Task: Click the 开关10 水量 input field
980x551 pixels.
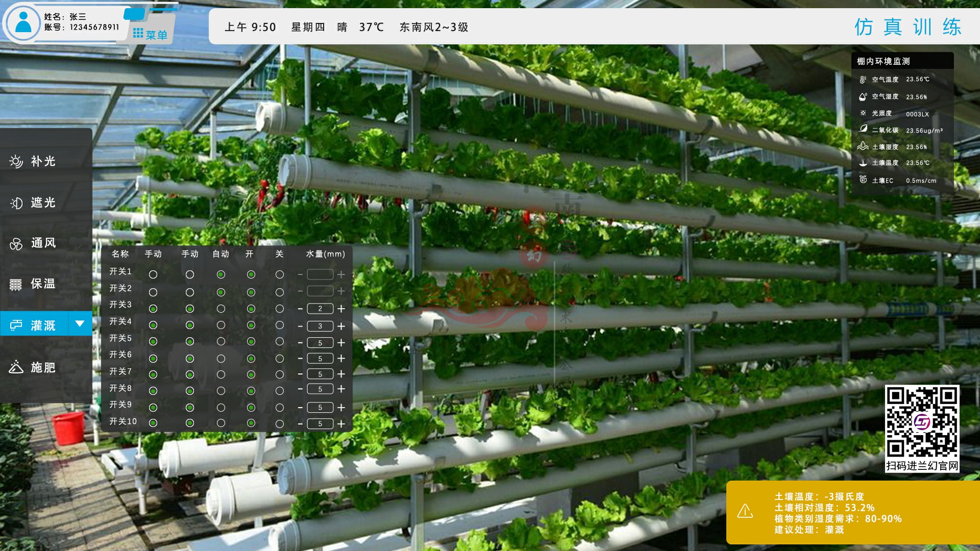Action: [x=321, y=423]
